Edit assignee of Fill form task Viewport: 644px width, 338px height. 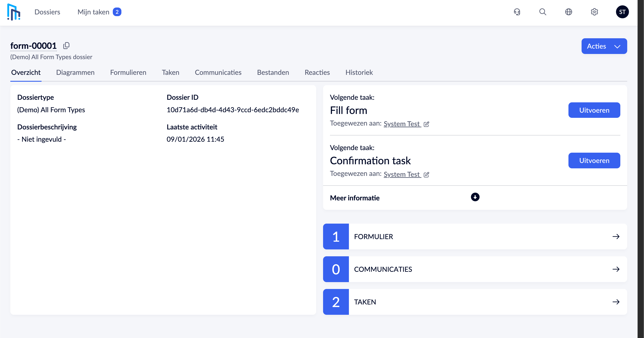(427, 124)
